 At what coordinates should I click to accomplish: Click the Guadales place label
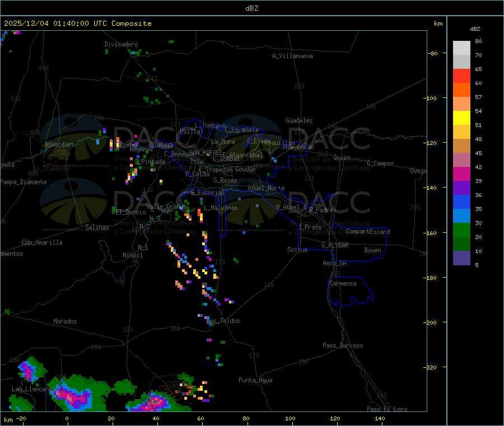(299, 120)
